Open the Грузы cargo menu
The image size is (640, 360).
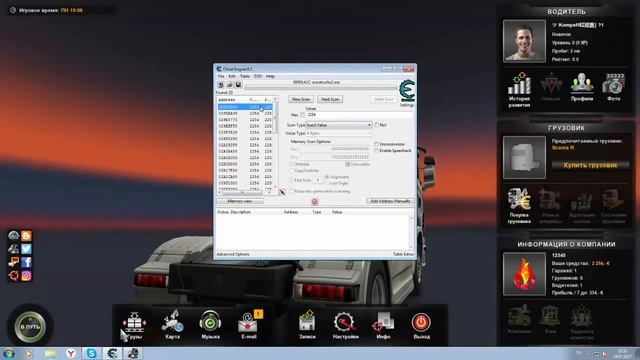tap(134, 326)
